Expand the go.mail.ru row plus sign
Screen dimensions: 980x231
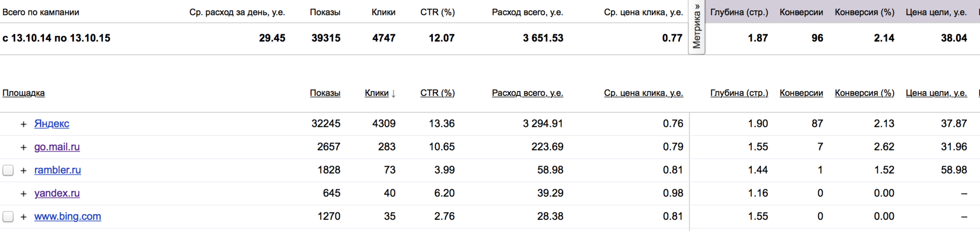tap(23, 147)
